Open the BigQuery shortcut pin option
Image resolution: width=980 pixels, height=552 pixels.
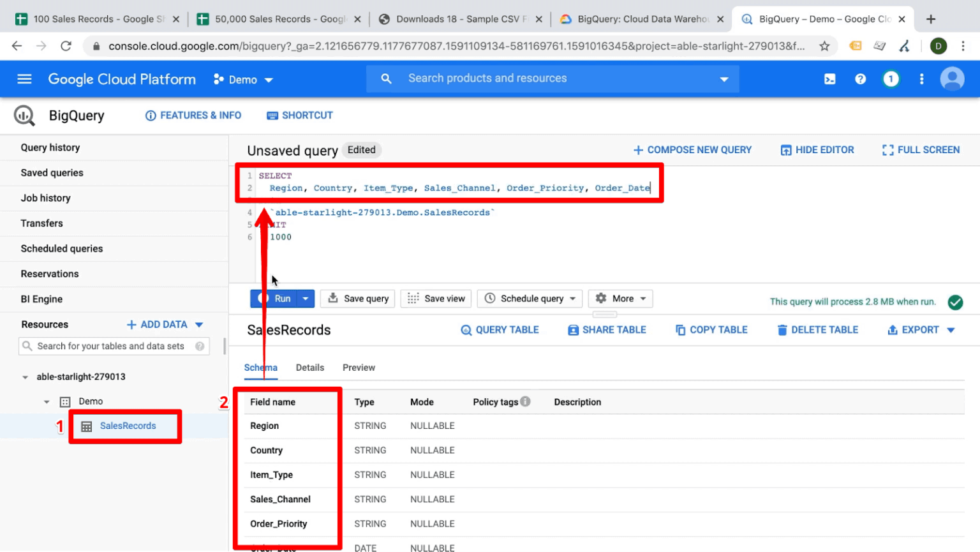pos(299,116)
